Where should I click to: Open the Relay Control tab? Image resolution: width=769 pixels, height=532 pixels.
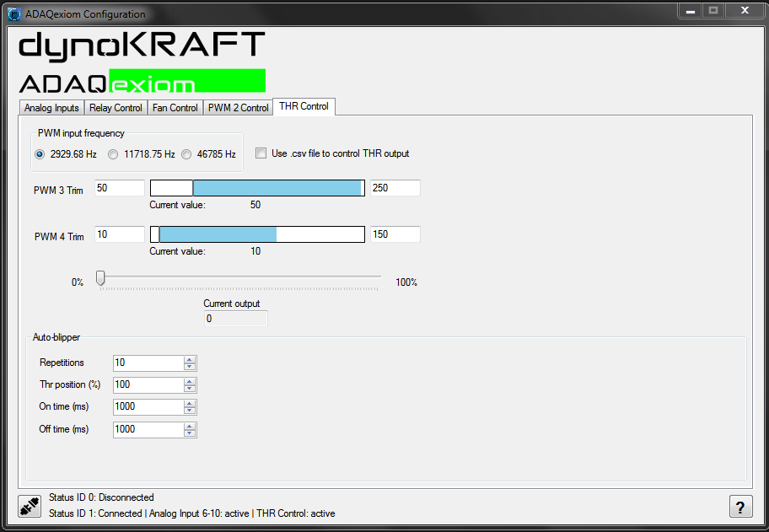(x=116, y=108)
